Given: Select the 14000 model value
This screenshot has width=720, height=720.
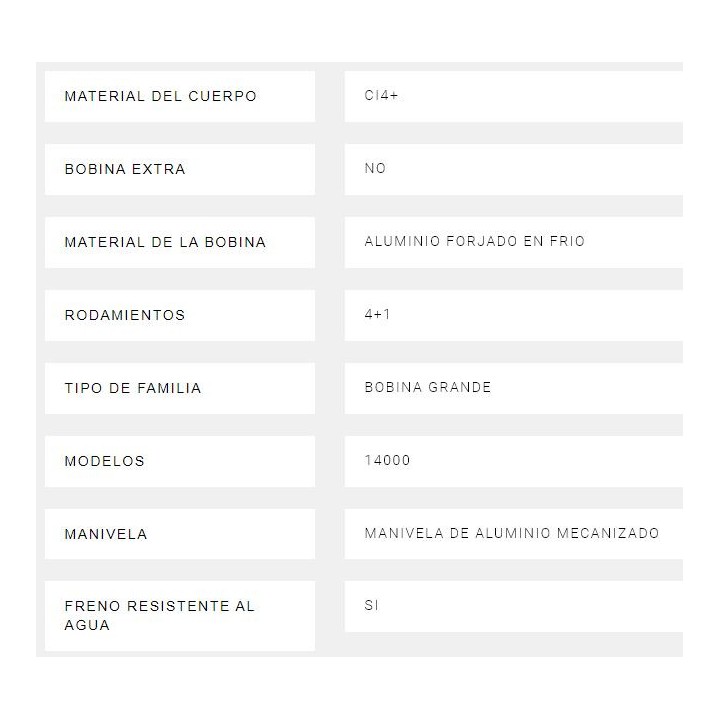Looking at the screenshot, I should click(x=388, y=460).
